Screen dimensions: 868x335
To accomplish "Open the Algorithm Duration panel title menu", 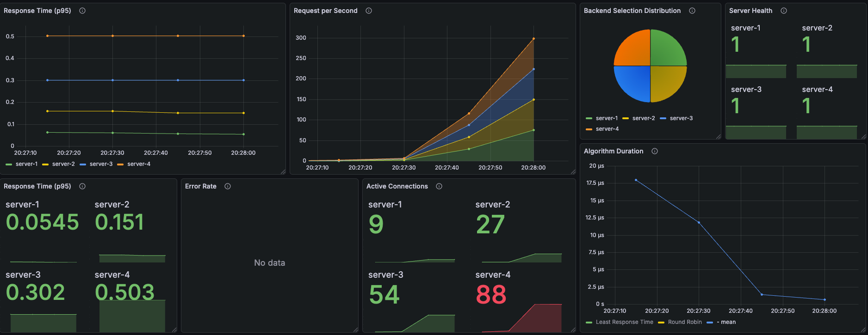I will coord(614,151).
